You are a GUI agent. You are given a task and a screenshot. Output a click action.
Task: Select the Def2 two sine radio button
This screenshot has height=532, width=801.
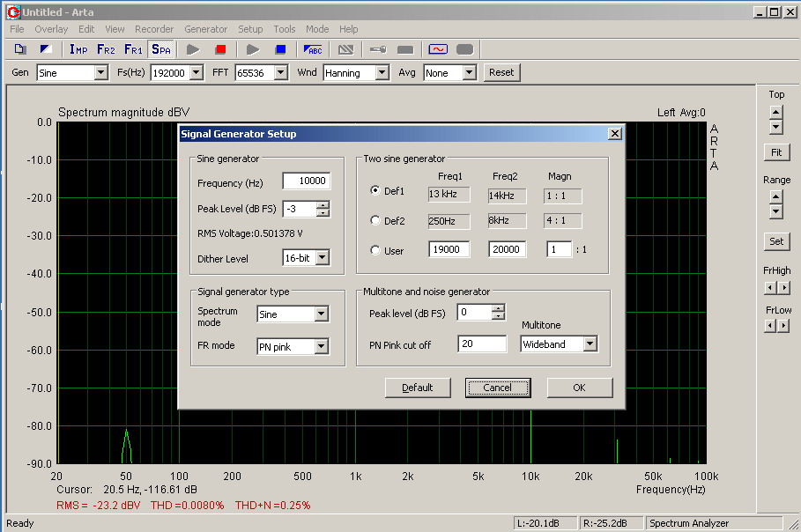(375, 221)
